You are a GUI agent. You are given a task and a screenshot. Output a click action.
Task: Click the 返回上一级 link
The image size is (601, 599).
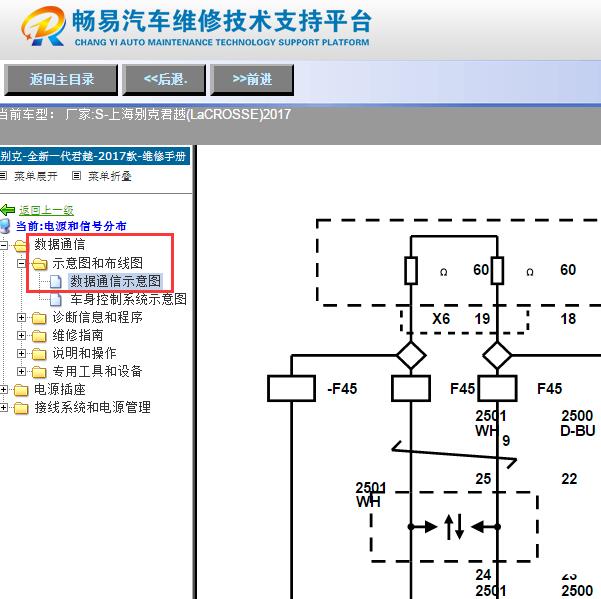coord(46,210)
